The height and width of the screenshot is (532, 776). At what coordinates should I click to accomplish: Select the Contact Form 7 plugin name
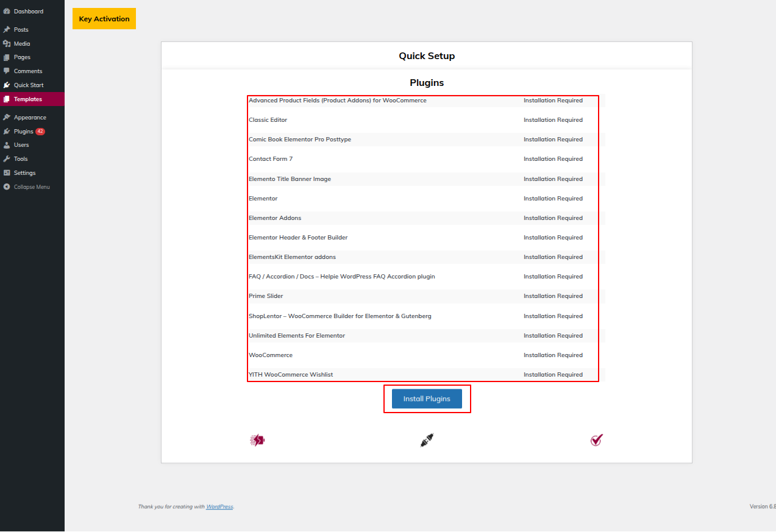coord(271,159)
